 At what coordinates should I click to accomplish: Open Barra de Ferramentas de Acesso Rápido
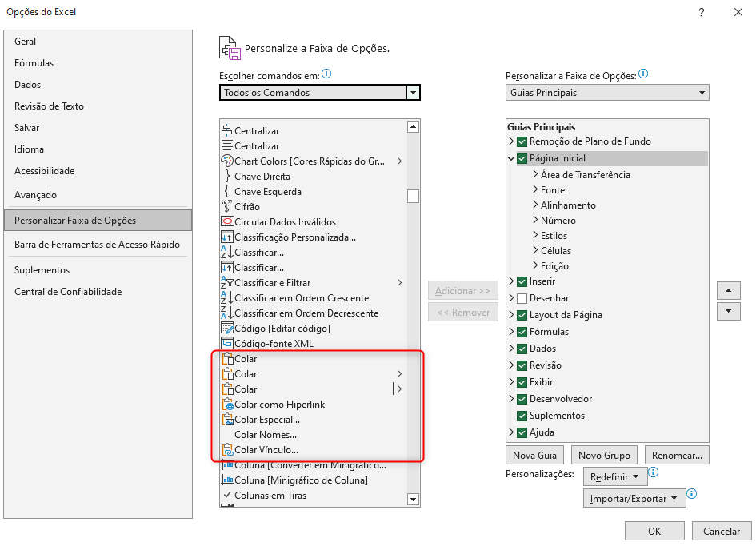98,245
